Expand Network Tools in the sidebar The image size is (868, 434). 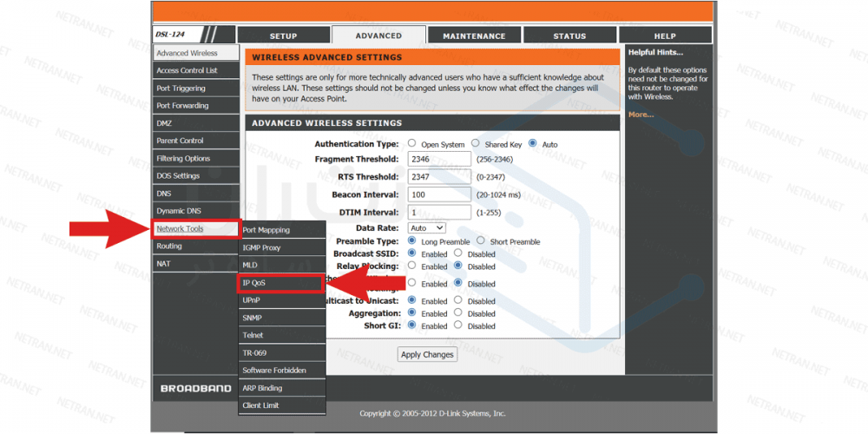click(181, 229)
